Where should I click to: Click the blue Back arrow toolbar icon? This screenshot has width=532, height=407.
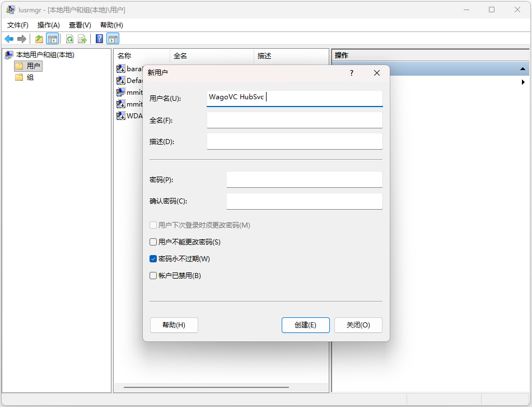click(x=9, y=39)
